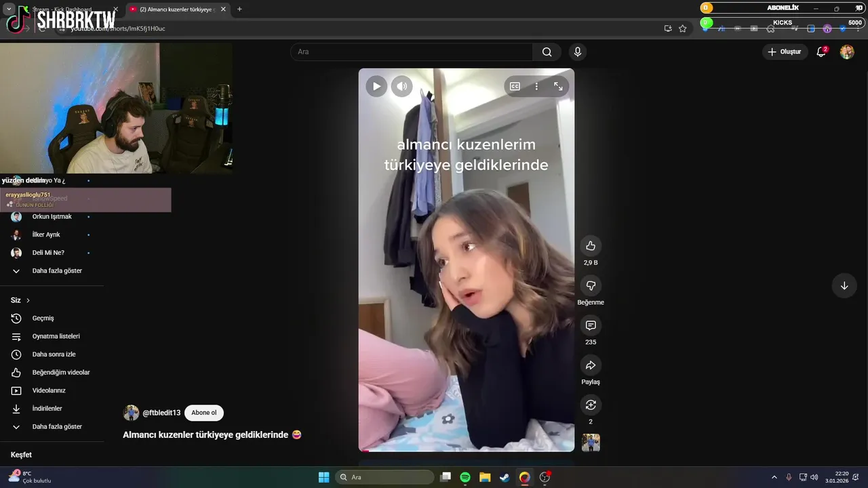868x488 pixels.
Task: Open the channel avatar beside @ftbledit13
Action: tap(131, 413)
